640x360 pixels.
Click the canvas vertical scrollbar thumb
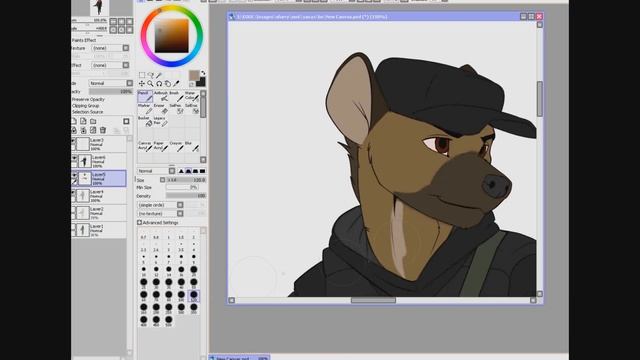pos(540,99)
